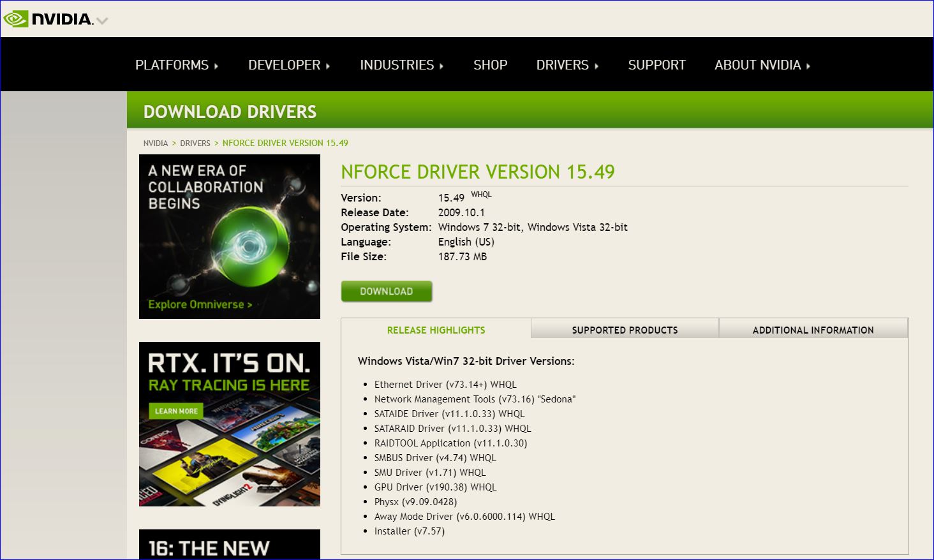The image size is (934, 560).
Task: Click the 'Language:' label
Action: click(366, 242)
